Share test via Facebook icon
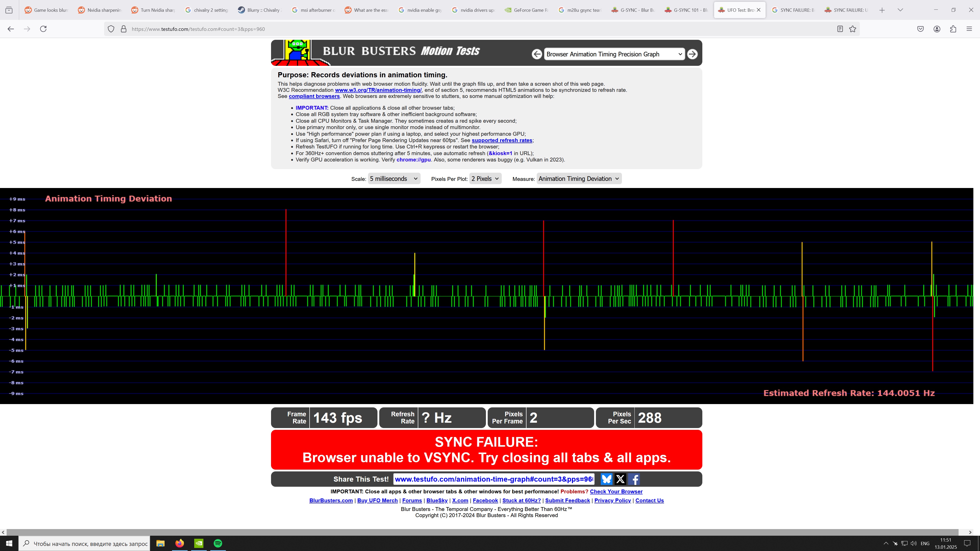The image size is (980, 551). point(634,479)
